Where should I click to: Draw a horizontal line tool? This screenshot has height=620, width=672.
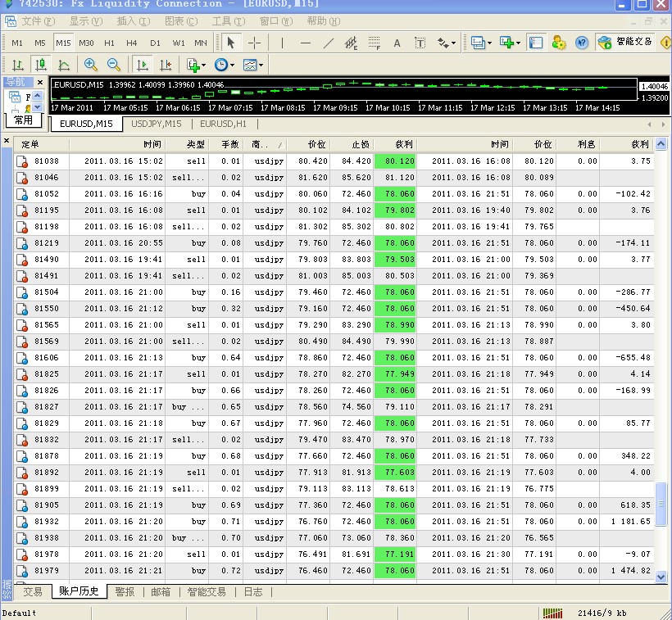coord(306,43)
